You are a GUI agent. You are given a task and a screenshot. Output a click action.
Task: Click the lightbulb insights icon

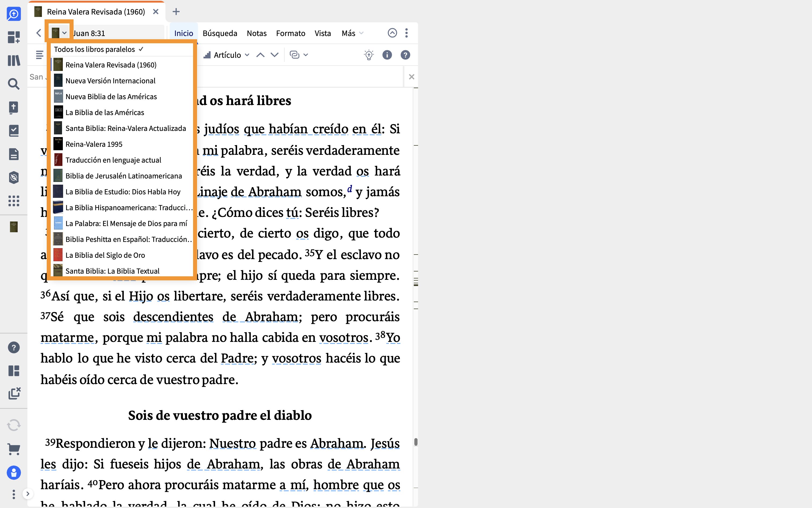pyautogui.click(x=369, y=55)
